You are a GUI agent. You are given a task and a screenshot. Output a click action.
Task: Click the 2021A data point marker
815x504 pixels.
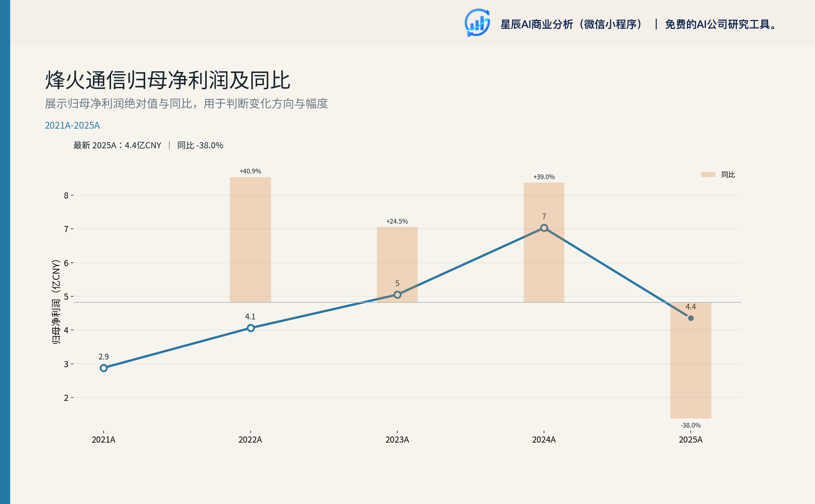(104, 368)
